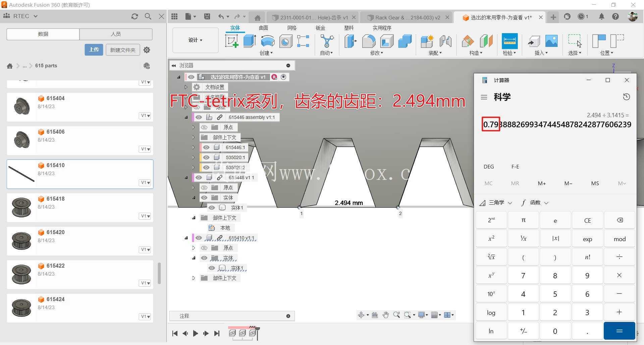Expand the 615446:1 tree node
The height and width of the screenshot is (345, 644).
[x=194, y=147]
